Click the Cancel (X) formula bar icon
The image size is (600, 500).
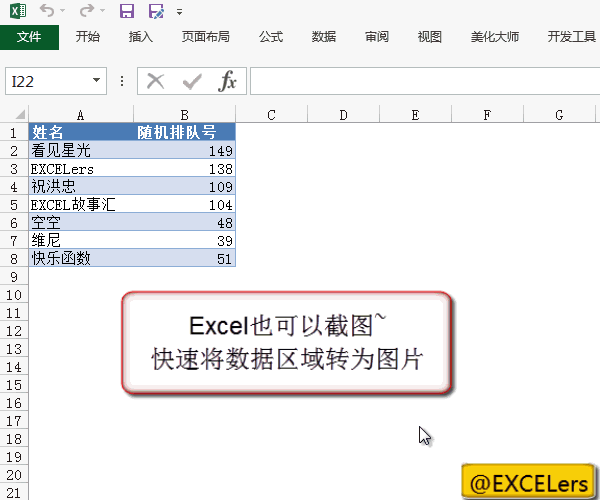pos(155,81)
